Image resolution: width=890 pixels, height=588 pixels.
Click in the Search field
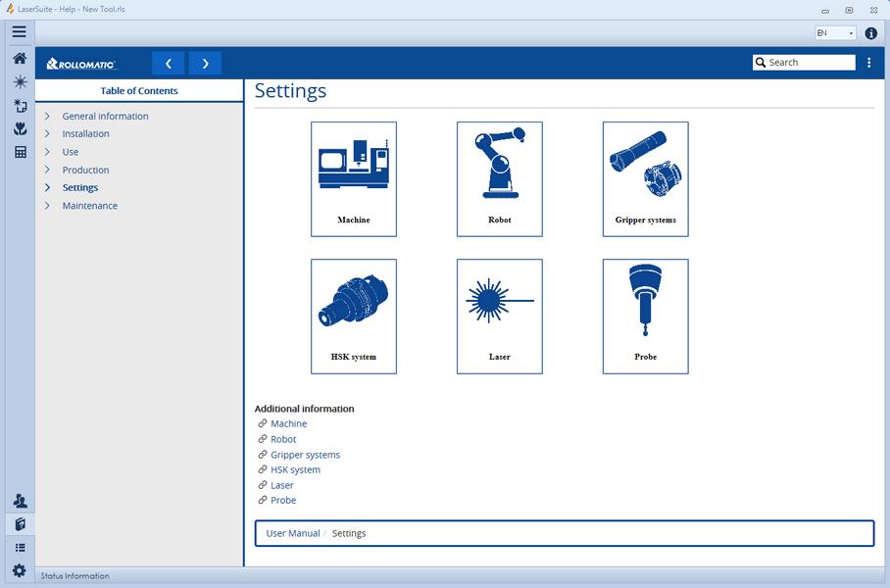(x=804, y=63)
